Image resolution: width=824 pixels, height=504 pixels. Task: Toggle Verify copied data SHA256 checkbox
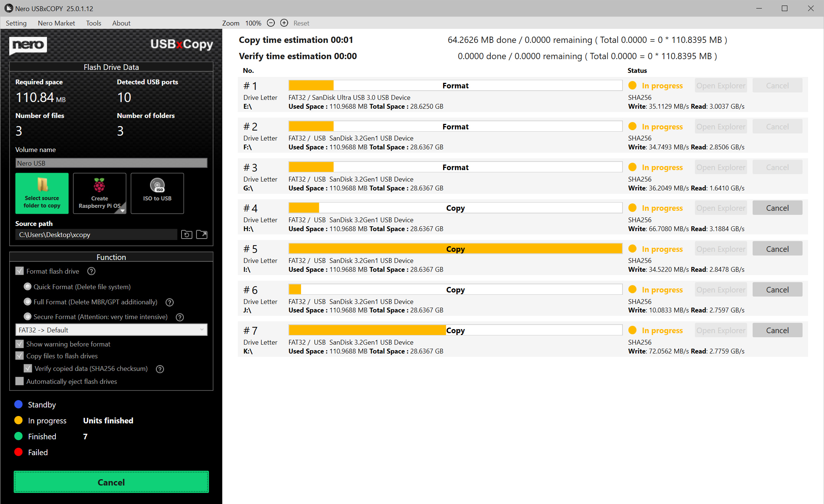28,368
